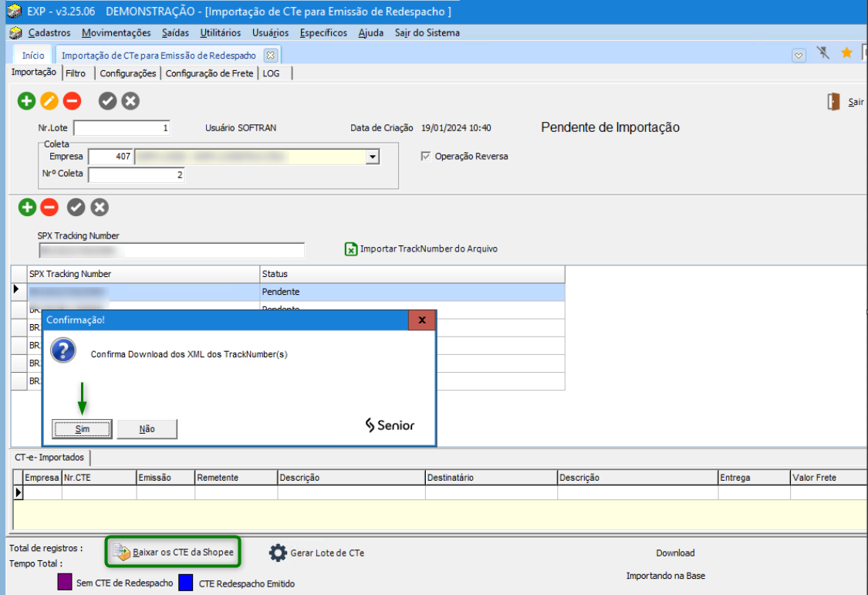This screenshot has width=868, height=595.
Task: Switch to the Início tab
Action: pyautogui.click(x=33, y=56)
